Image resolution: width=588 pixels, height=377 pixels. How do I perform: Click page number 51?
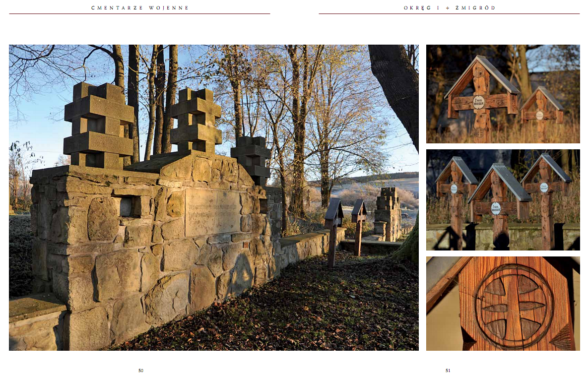pyautogui.click(x=448, y=371)
